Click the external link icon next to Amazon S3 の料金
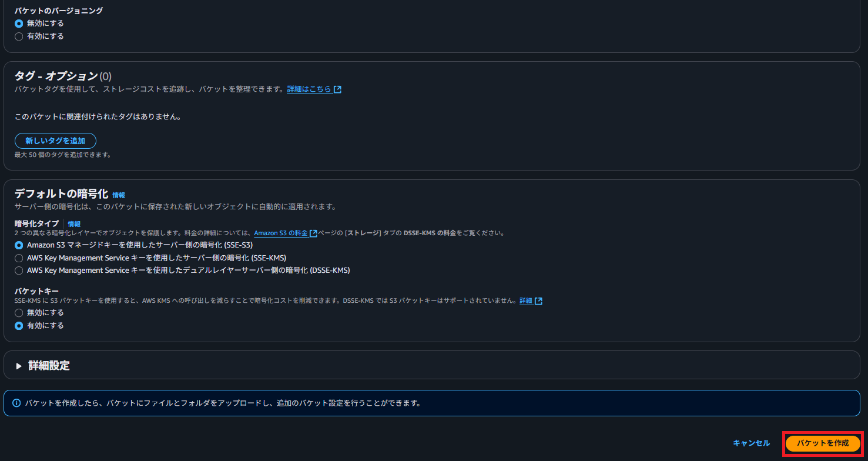Screen dimensions: 868x461 pos(313,232)
